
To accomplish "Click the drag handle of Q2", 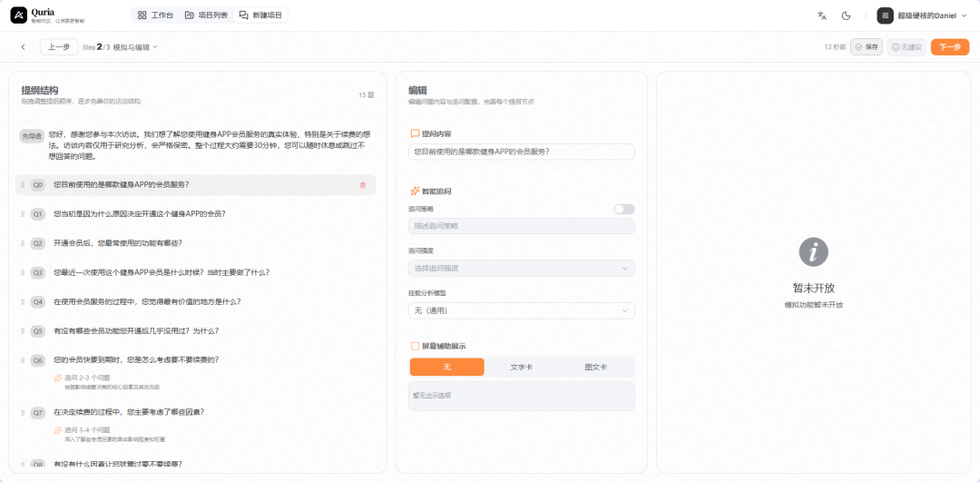I will pos(23,243).
